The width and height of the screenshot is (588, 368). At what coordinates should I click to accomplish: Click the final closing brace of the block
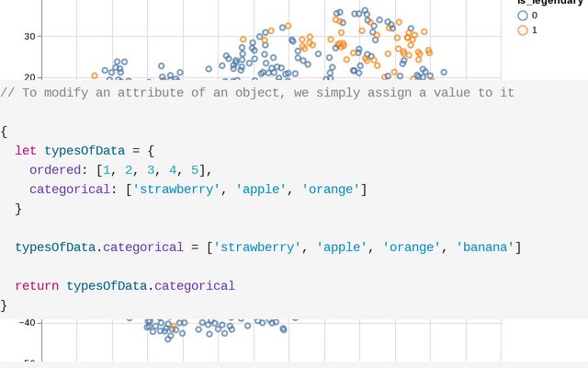(4, 305)
